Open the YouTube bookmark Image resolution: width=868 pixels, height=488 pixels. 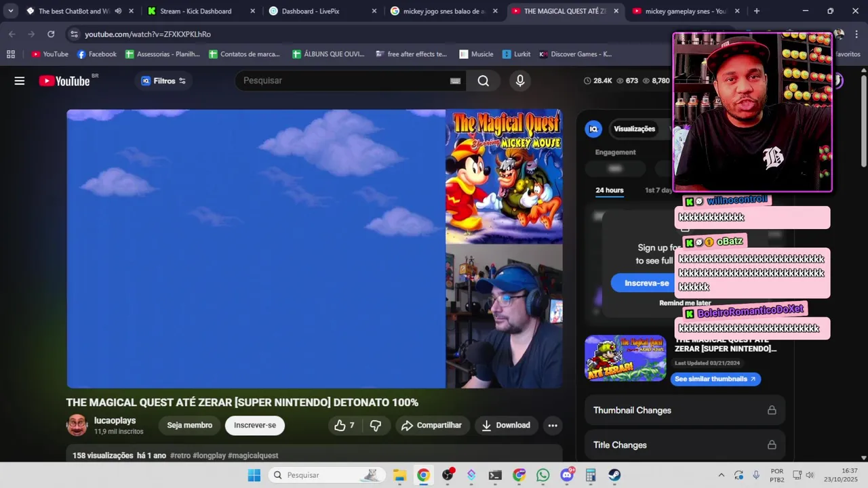[50, 54]
